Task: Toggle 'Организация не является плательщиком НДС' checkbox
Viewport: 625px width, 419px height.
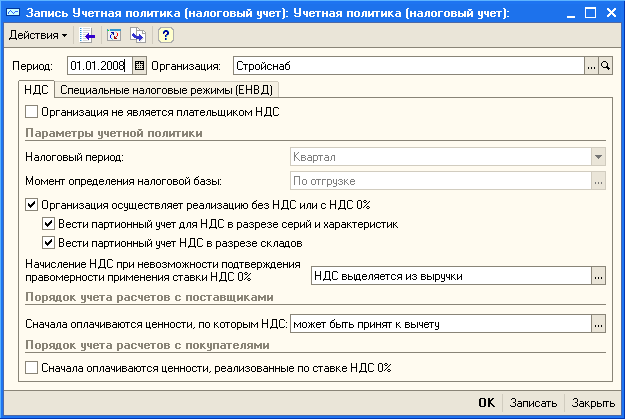Action: click(32, 112)
